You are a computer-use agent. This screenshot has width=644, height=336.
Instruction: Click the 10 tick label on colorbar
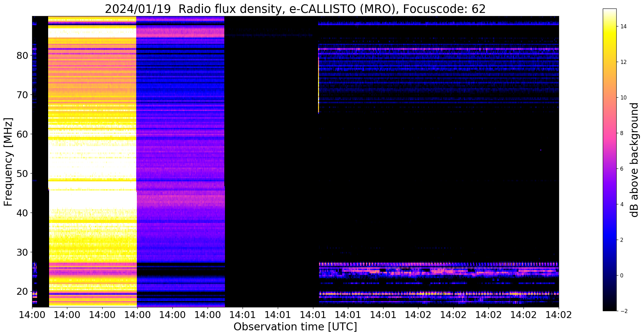[x=623, y=98]
